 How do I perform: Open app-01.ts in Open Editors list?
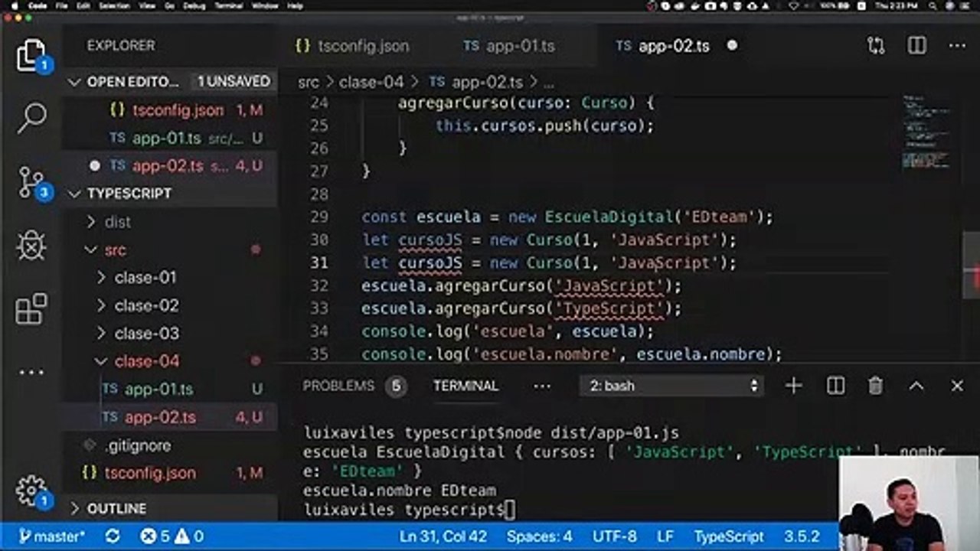pyautogui.click(x=169, y=139)
